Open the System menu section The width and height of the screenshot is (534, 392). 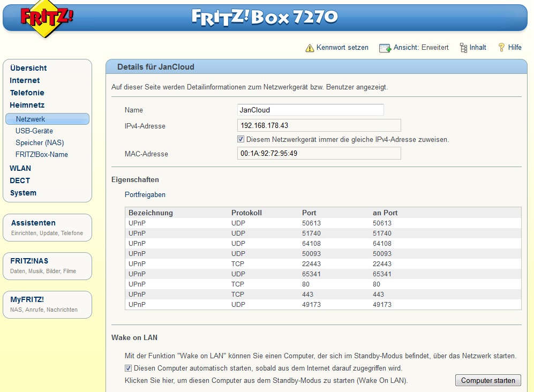[23, 193]
